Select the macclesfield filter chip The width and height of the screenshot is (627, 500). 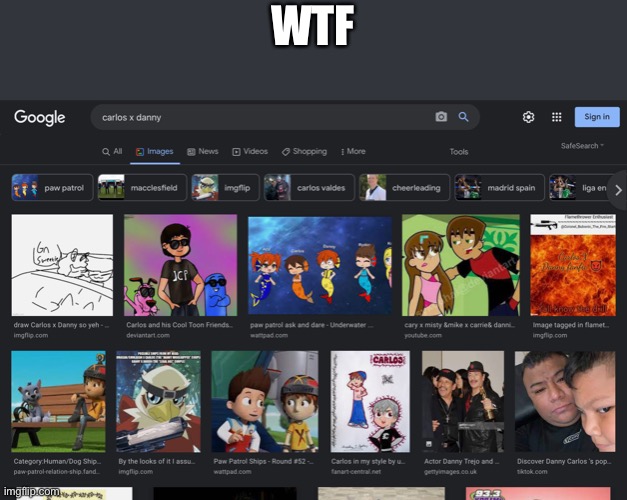(142, 187)
